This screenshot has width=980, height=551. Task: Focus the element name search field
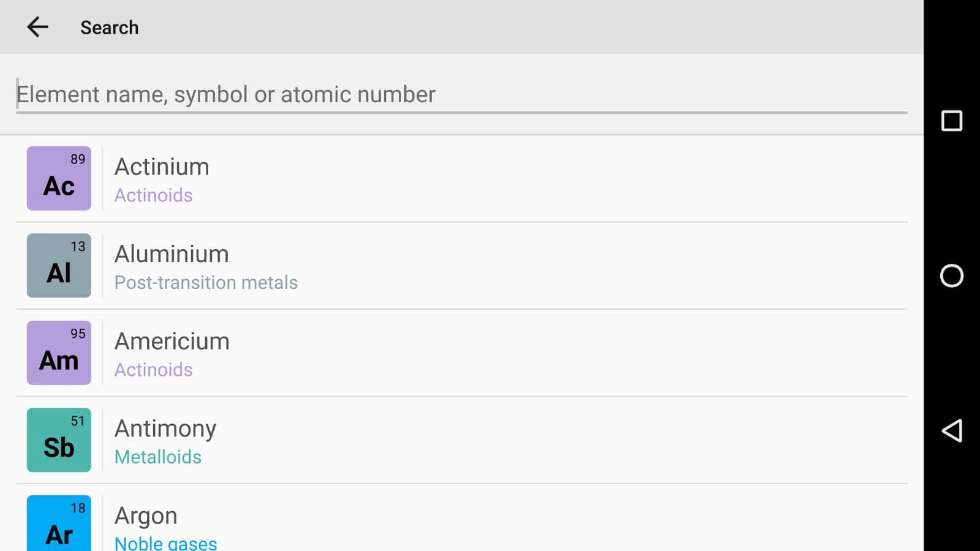461,94
